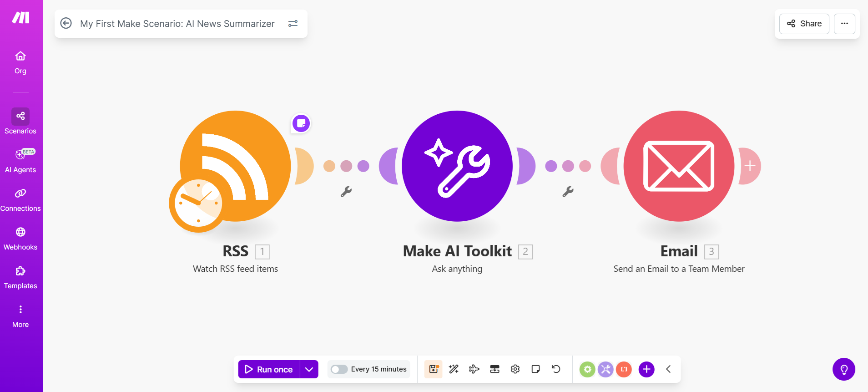The height and width of the screenshot is (392, 868).
Task: Collapse the favorites toolbar chevron
Action: [x=668, y=369]
